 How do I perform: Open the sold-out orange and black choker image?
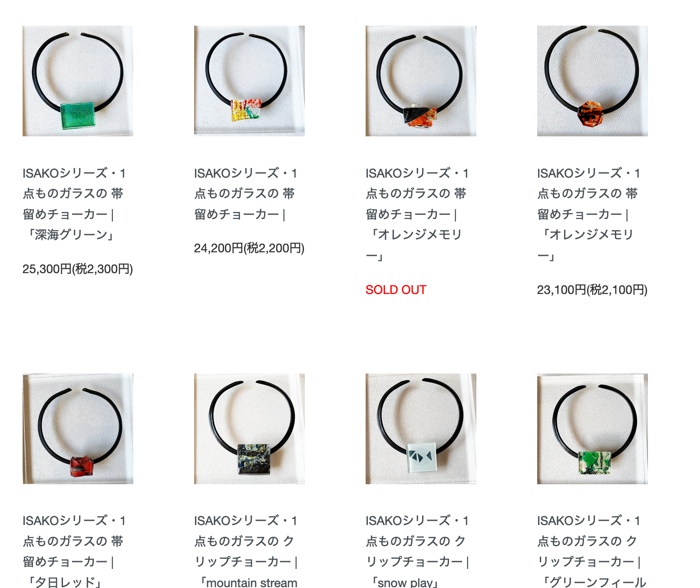click(x=421, y=81)
